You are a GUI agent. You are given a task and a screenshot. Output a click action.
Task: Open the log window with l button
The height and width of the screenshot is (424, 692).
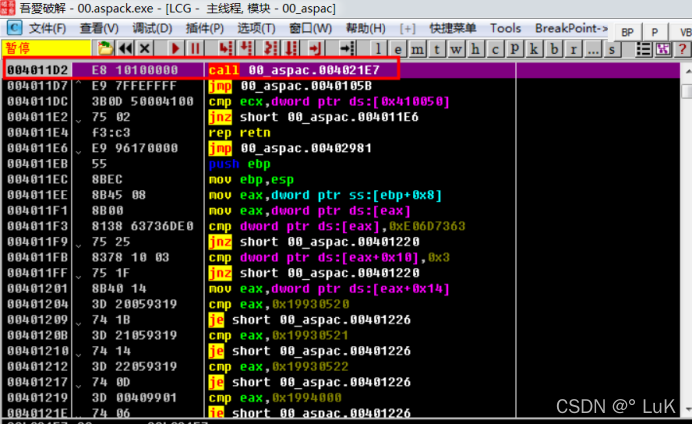[378, 49]
